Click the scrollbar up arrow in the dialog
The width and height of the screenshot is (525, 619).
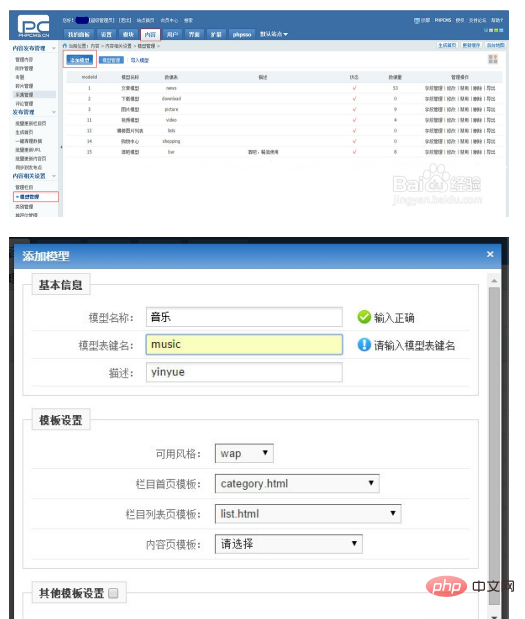(x=494, y=281)
